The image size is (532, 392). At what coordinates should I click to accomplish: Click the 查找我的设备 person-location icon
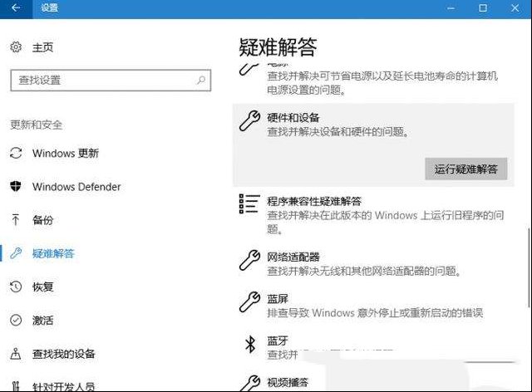click(x=16, y=354)
